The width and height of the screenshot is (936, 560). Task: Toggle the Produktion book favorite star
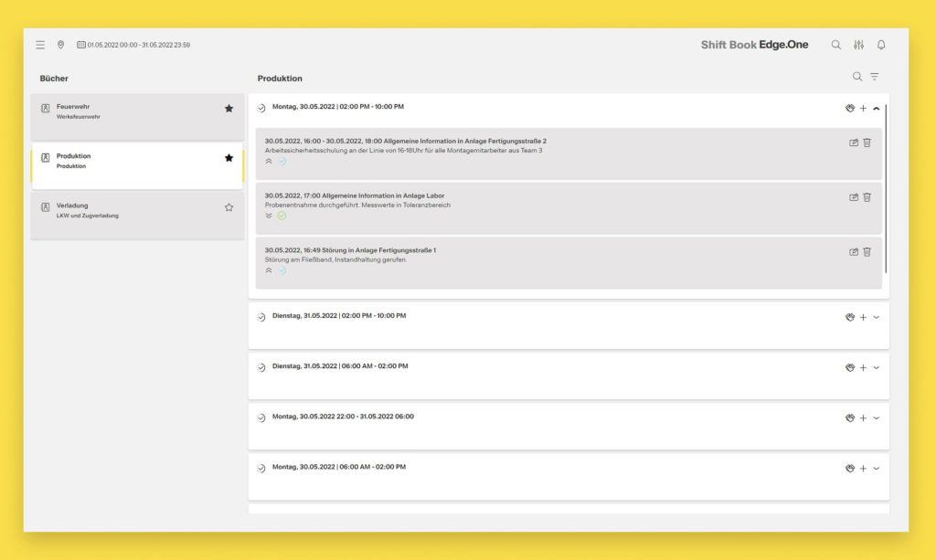tap(229, 158)
